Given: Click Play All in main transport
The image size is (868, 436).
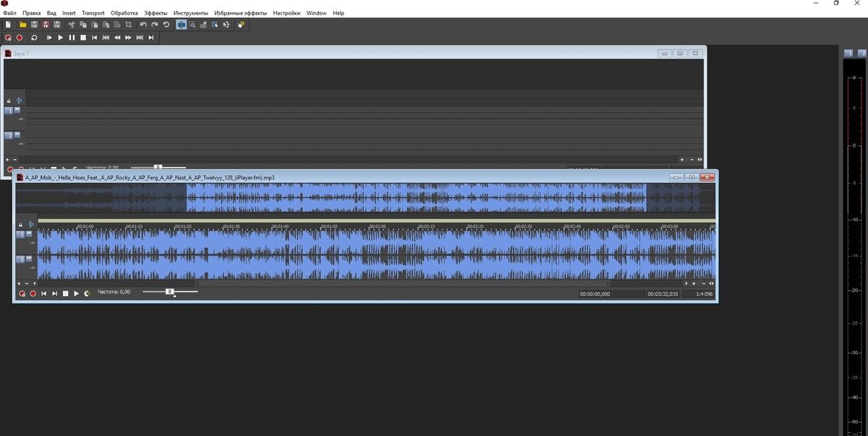Looking at the screenshot, I should click(49, 38).
